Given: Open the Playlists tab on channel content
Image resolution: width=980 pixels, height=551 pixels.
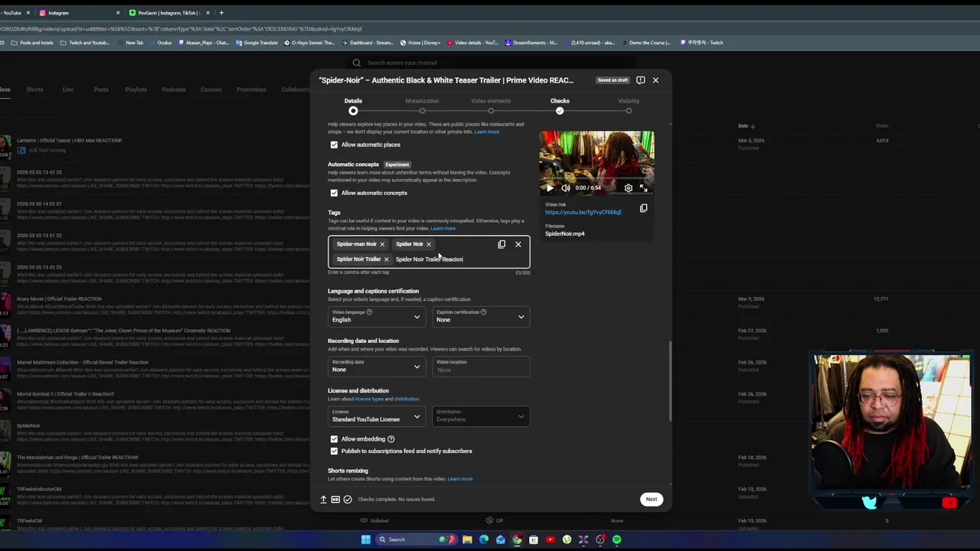Looking at the screenshot, I should click(x=136, y=90).
